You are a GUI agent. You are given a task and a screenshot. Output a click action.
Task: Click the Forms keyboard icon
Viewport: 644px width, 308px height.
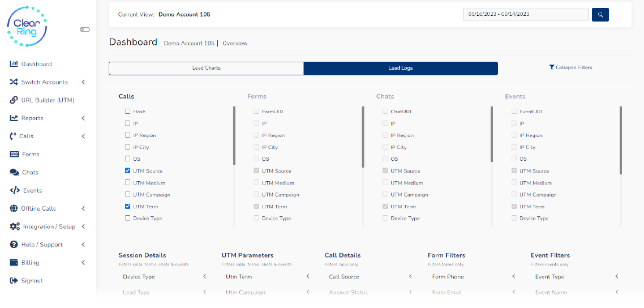tap(14, 155)
